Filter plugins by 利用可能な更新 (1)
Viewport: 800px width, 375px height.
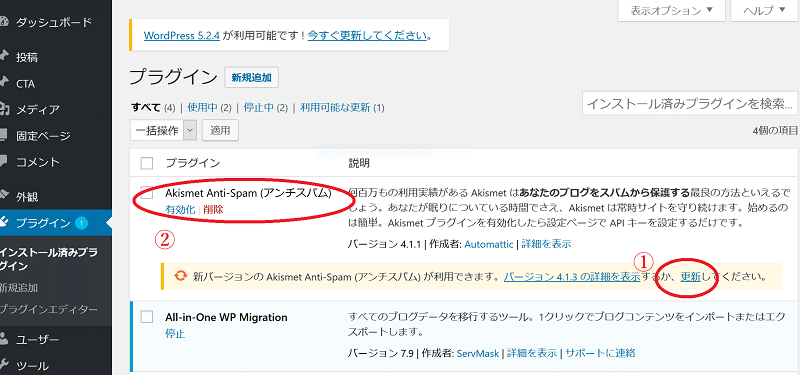coord(342,108)
